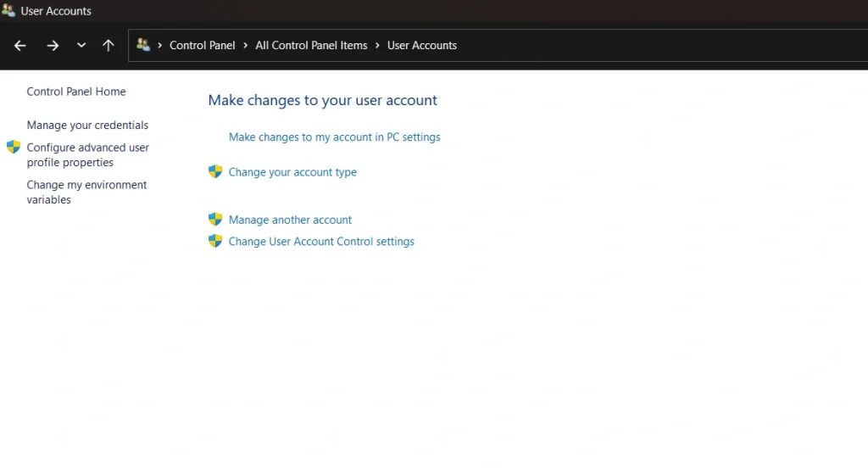Expand chevron before Control Panel breadcrumb
The image size is (868, 469).
click(159, 46)
